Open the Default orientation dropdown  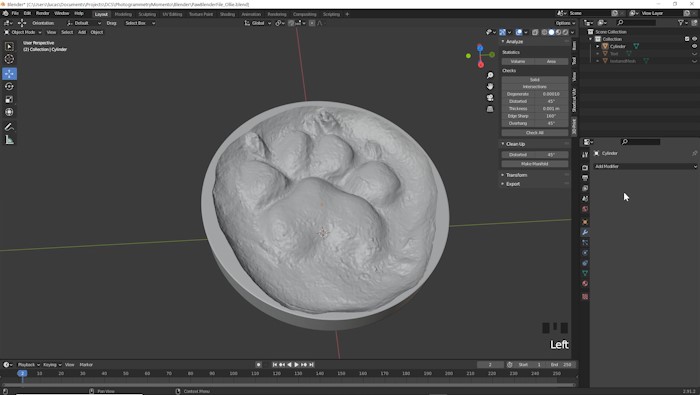pos(84,23)
